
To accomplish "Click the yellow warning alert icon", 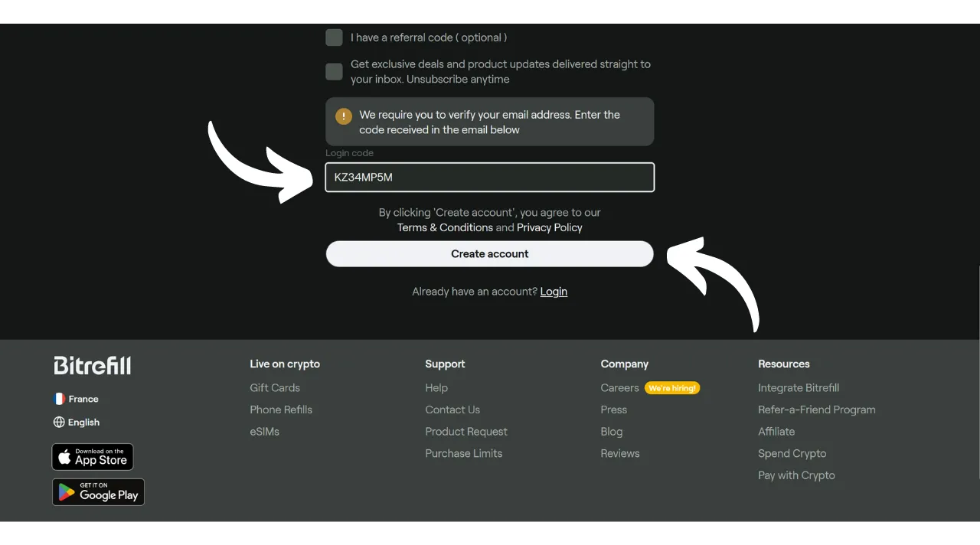I will tap(344, 116).
